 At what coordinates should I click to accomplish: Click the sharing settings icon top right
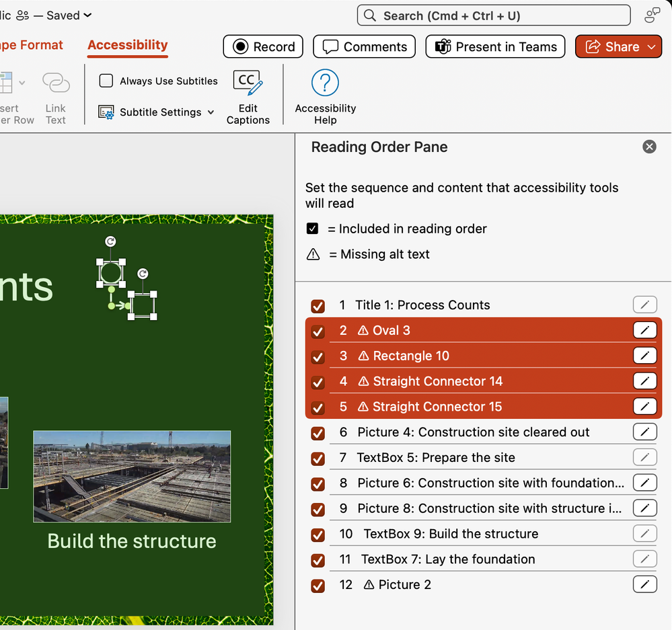[651, 15]
